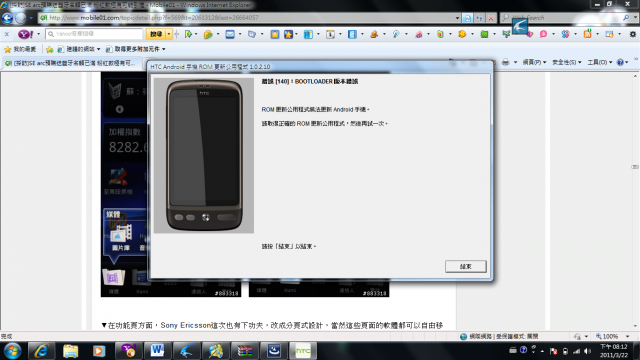The width and height of the screenshot is (640, 360).
Task: Click the compatibility view icon beside address bar
Action: point(467,18)
